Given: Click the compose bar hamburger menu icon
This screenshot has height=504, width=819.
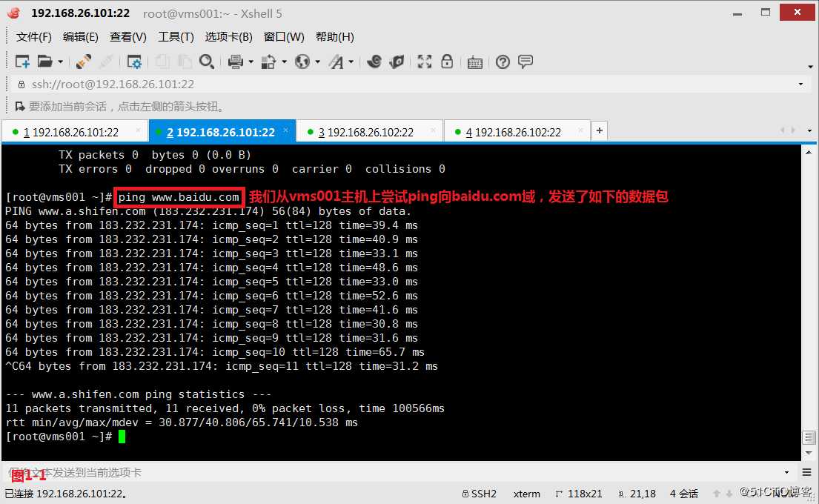Looking at the screenshot, I should (x=807, y=473).
